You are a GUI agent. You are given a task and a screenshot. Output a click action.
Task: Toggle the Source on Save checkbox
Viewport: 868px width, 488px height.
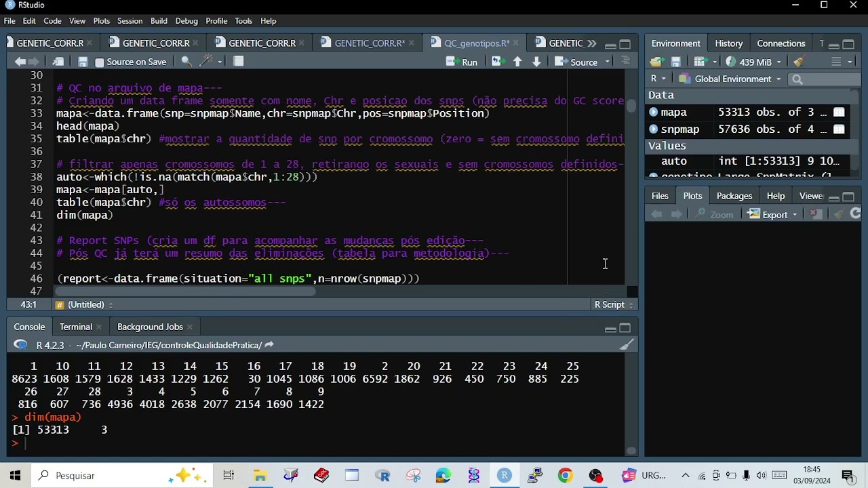[x=100, y=62]
